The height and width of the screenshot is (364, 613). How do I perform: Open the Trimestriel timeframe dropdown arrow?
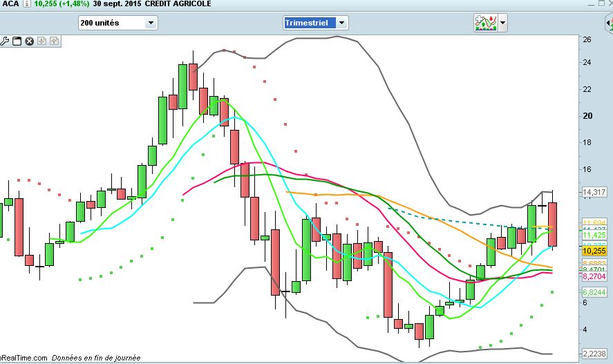point(341,23)
